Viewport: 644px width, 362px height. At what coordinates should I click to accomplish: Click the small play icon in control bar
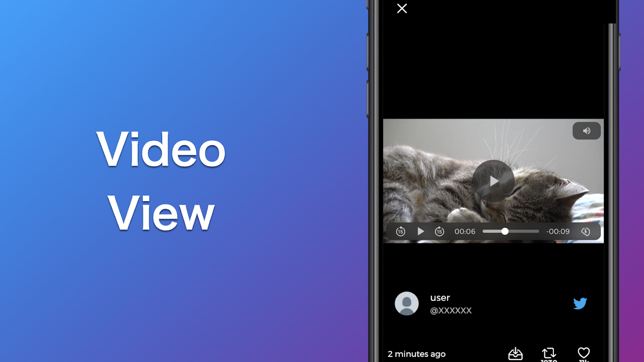point(421,232)
